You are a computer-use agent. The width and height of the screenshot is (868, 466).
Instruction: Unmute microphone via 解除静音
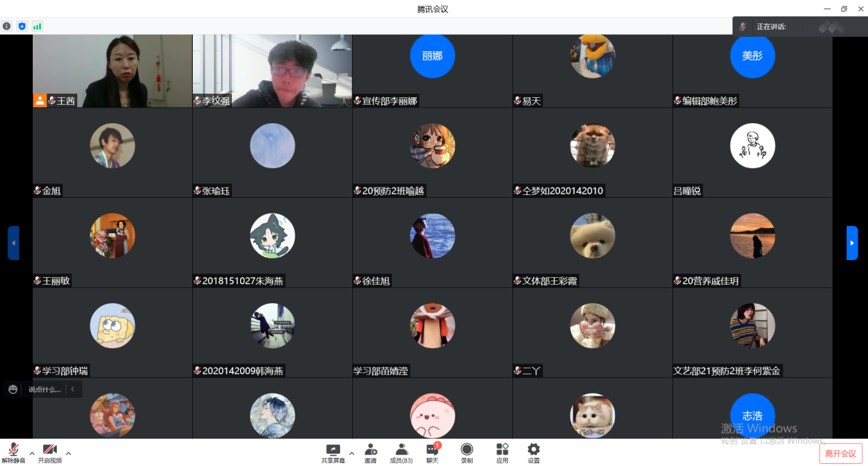tap(13, 452)
